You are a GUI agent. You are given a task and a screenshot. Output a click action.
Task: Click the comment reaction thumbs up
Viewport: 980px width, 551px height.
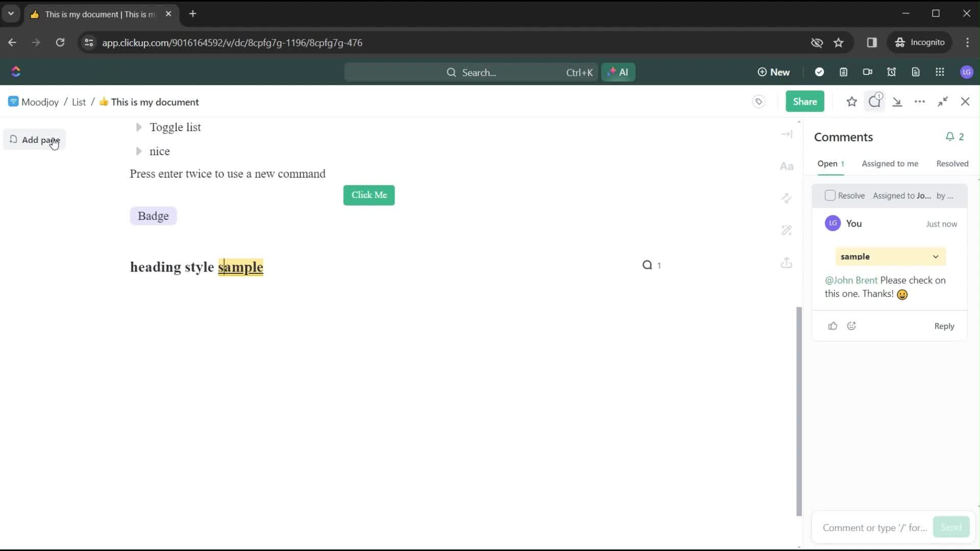(x=832, y=325)
